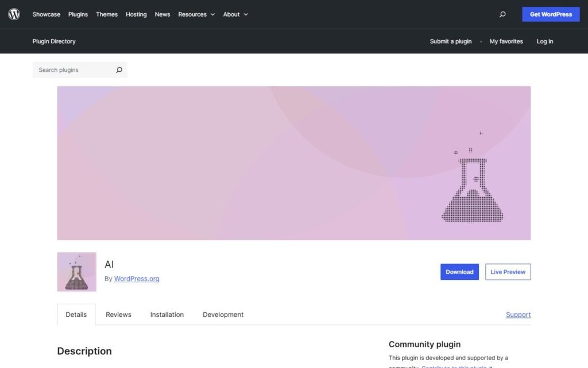The height and width of the screenshot is (368, 588).
Task: Switch to the Development tab
Action: click(x=223, y=315)
